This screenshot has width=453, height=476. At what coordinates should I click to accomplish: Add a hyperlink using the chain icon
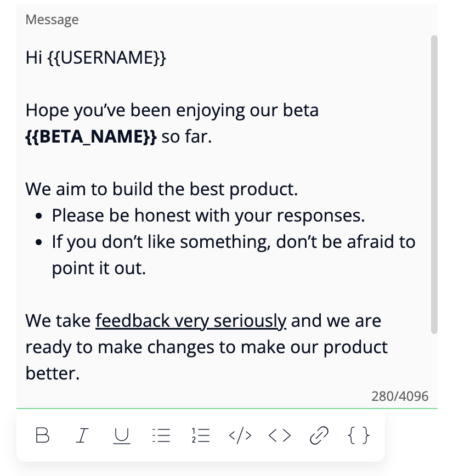tap(319, 435)
